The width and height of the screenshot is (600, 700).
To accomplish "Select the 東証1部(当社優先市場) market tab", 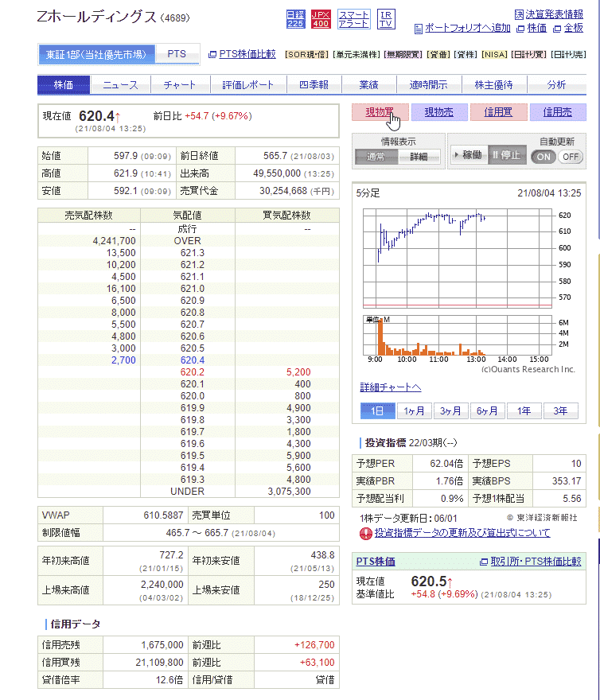I will [x=96, y=54].
